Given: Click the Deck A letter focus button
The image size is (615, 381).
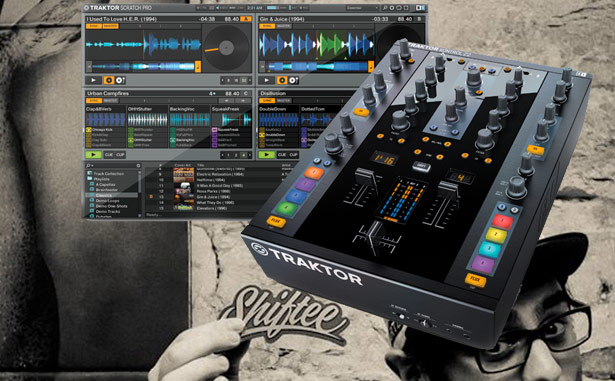Looking at the screenshot, I should point(246,19).
